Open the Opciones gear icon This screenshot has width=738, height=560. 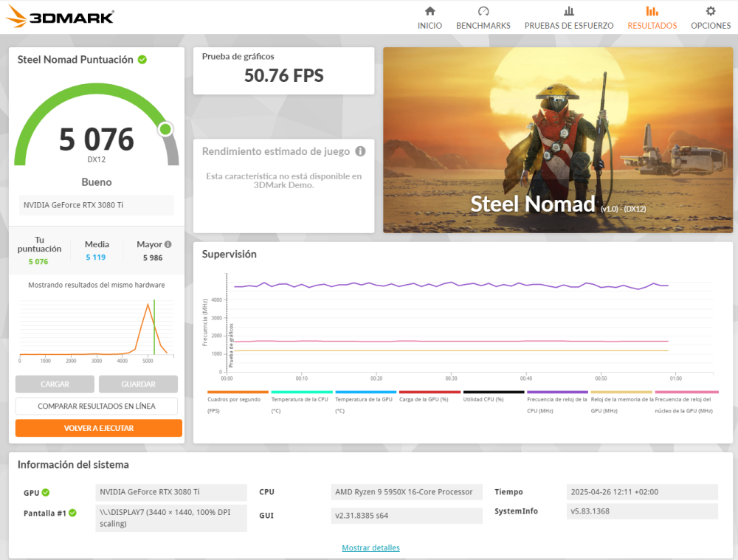click(710, 11)
